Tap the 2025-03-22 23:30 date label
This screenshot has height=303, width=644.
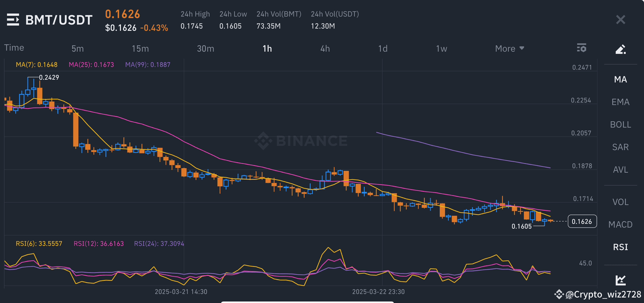point(378,292)
